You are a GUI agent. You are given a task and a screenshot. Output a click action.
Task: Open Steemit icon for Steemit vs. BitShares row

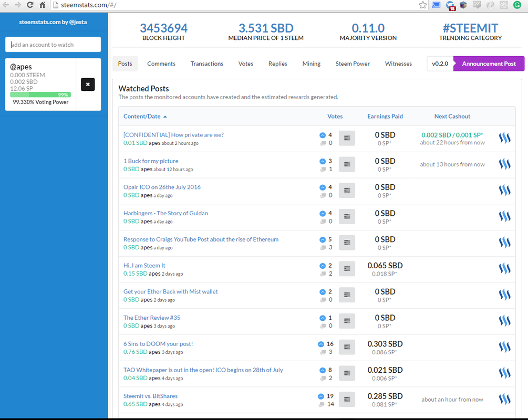(504, 399)
